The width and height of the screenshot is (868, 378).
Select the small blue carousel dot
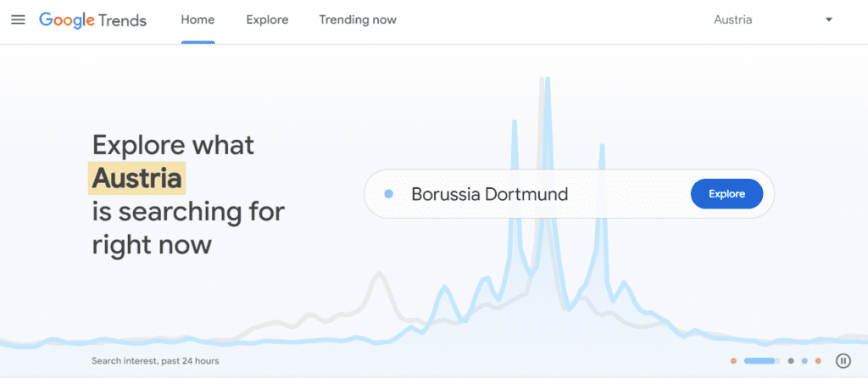(x=804, y=361)
